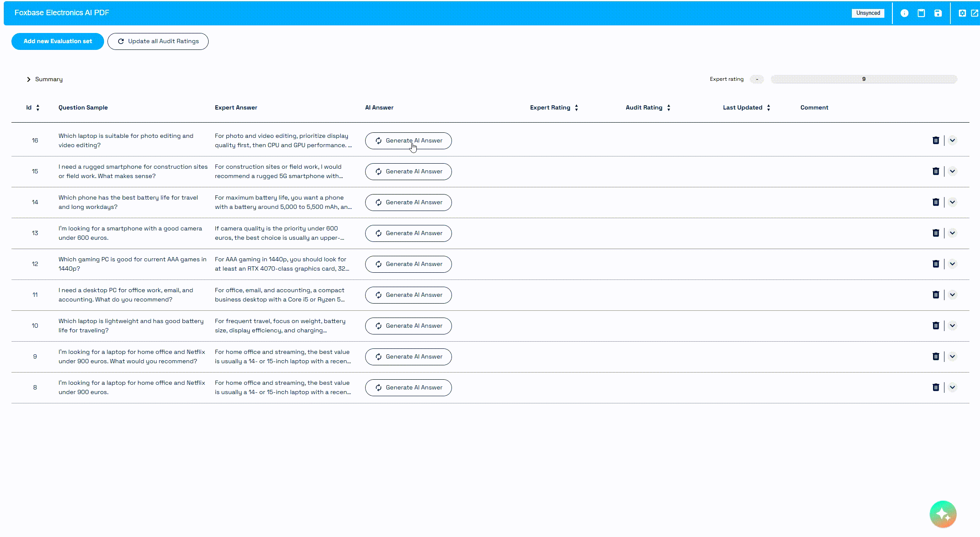Generate AI Answer for the camera smartphone question
Image resolution: width=980 pixels, height=537 pixels.
click(408, 233)
